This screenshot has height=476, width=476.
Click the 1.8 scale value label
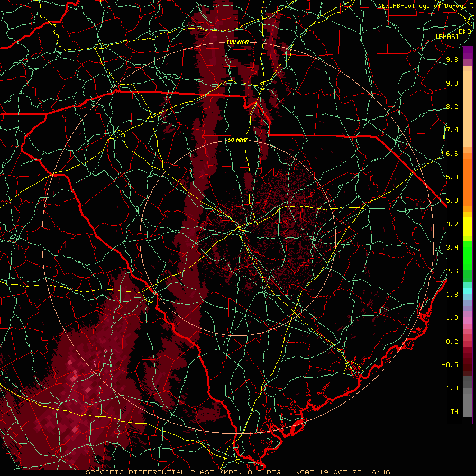(x=452, y=294)
